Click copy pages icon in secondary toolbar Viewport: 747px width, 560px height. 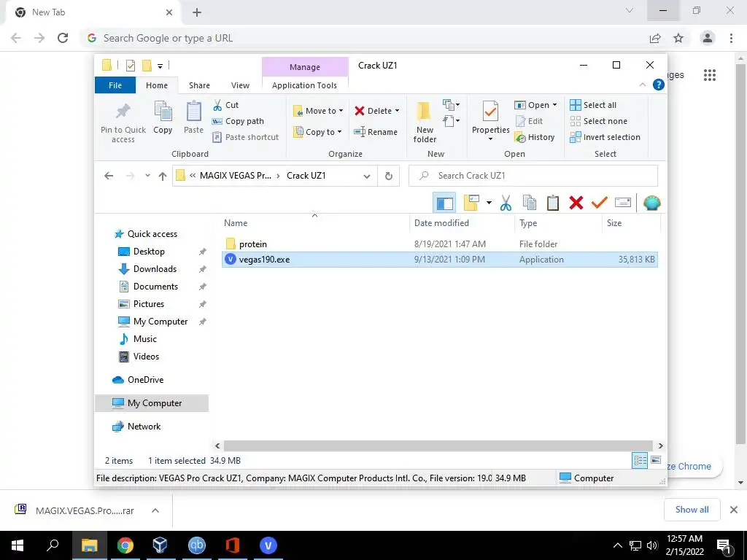pos(530,203)
